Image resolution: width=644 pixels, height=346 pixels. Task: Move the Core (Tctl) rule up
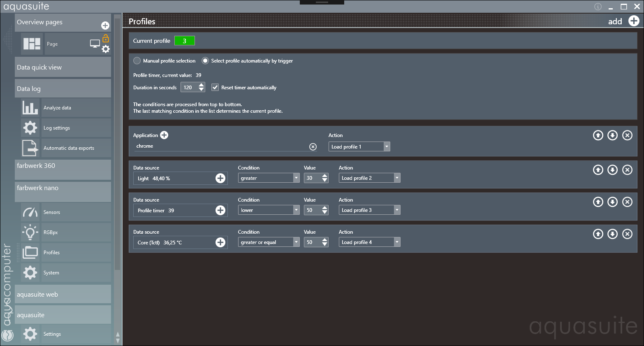(x=598, y=234)
